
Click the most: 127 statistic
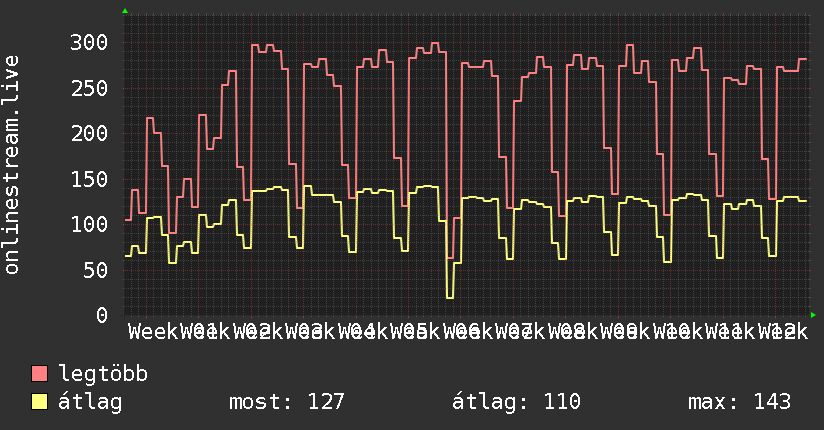286,402
